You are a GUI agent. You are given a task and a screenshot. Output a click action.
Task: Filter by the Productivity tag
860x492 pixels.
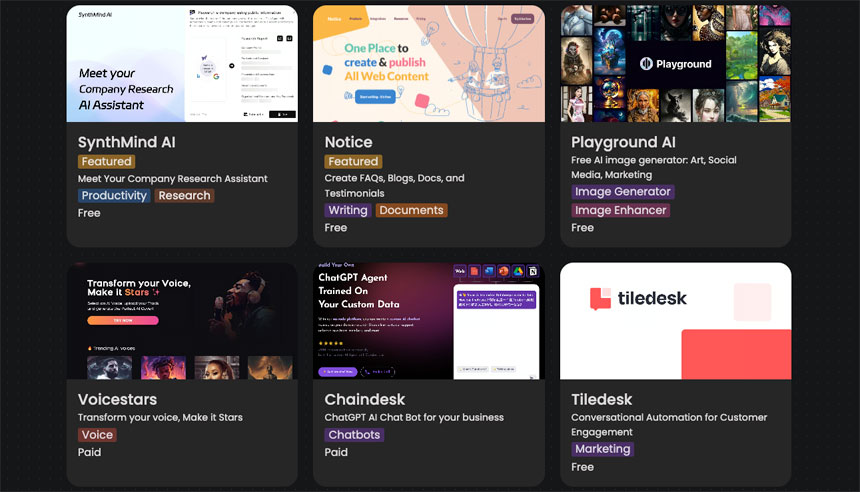point(114,196)
